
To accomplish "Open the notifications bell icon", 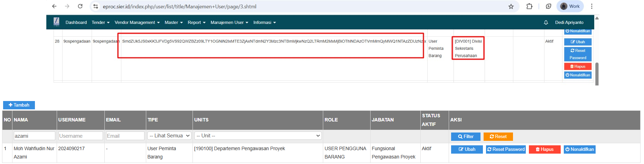I will 546,22.
